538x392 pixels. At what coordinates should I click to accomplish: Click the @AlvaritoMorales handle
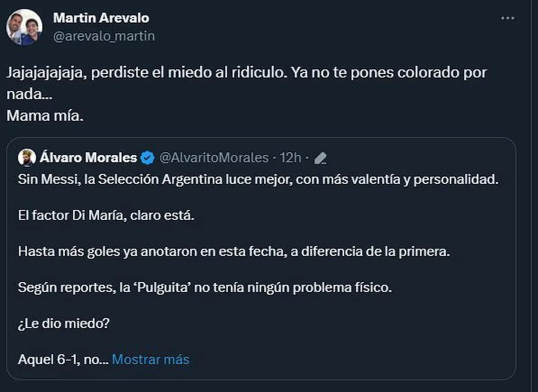click(214, 158)
